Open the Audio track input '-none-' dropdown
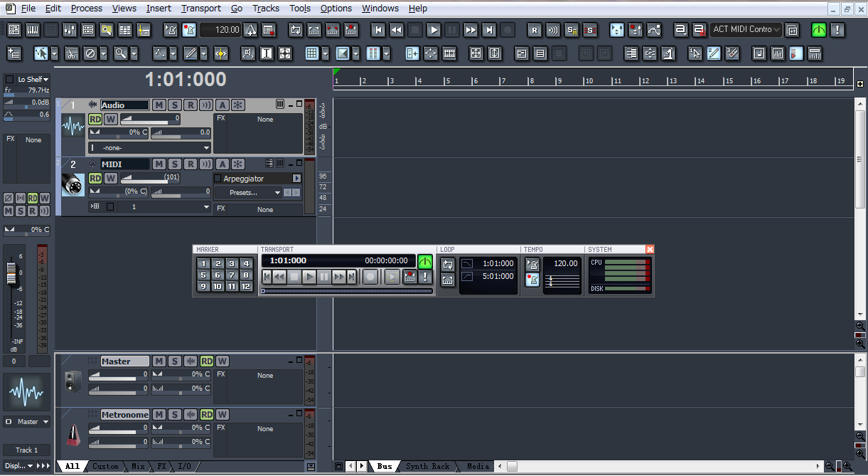Viewport: 868px width, 476px height. click(150, 147)
